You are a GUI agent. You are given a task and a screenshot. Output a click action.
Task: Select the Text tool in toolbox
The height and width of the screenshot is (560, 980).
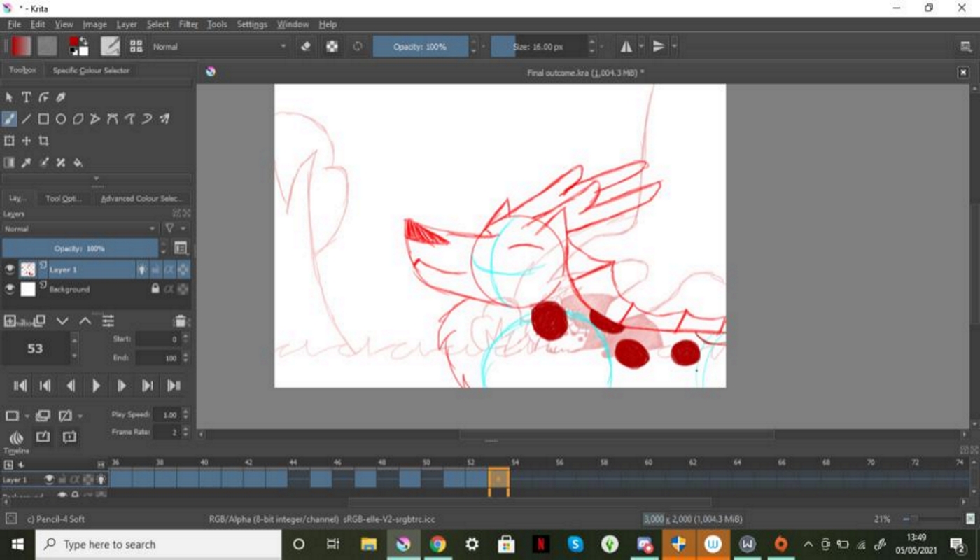tap(27, 97)
